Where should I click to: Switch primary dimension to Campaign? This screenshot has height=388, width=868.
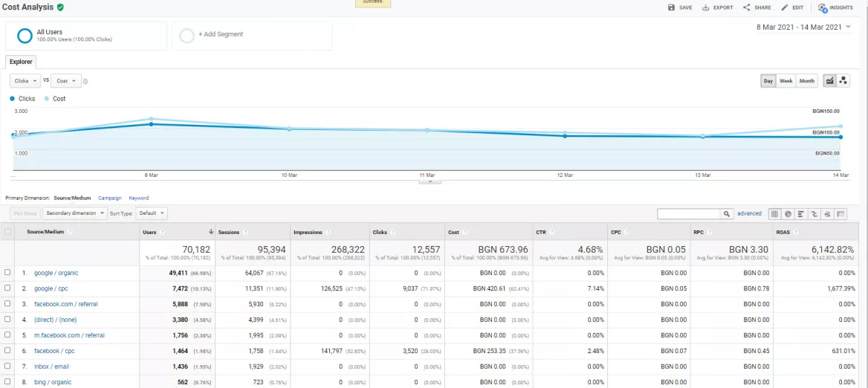point(110,198)
